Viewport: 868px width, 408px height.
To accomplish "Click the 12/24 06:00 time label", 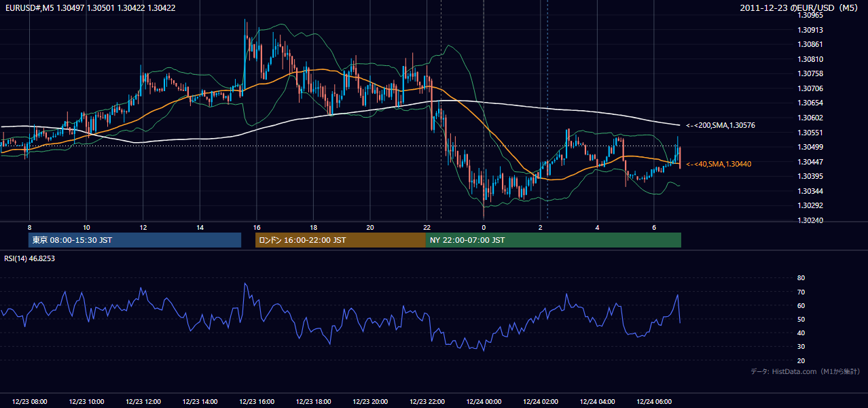I will 654,401.
